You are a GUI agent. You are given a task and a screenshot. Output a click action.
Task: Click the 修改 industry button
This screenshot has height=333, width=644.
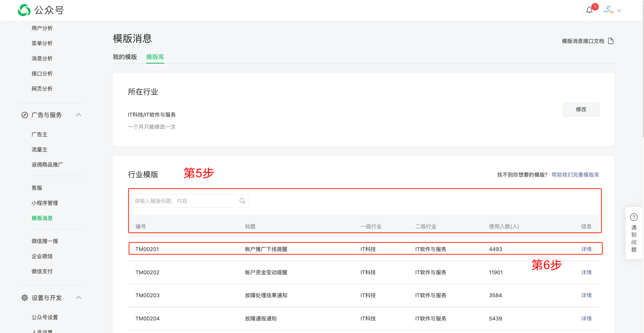click(581, 109)
